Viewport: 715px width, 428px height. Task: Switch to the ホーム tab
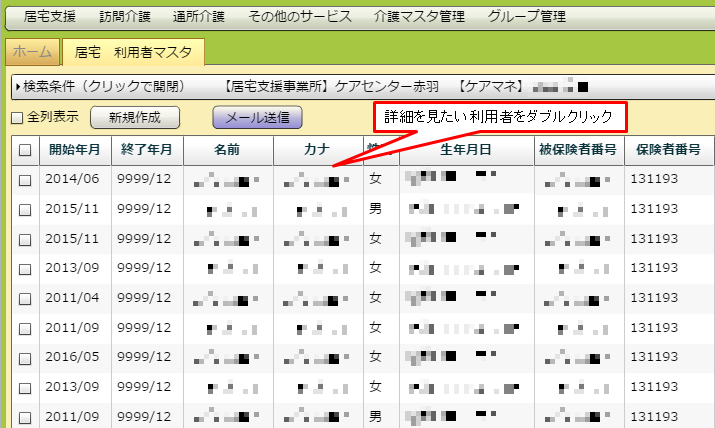point(32,52)
